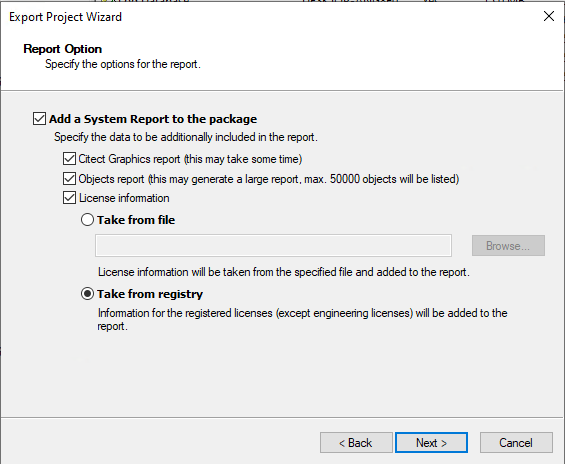Uncheck the Add a System Report checkbox

point(39,119)
